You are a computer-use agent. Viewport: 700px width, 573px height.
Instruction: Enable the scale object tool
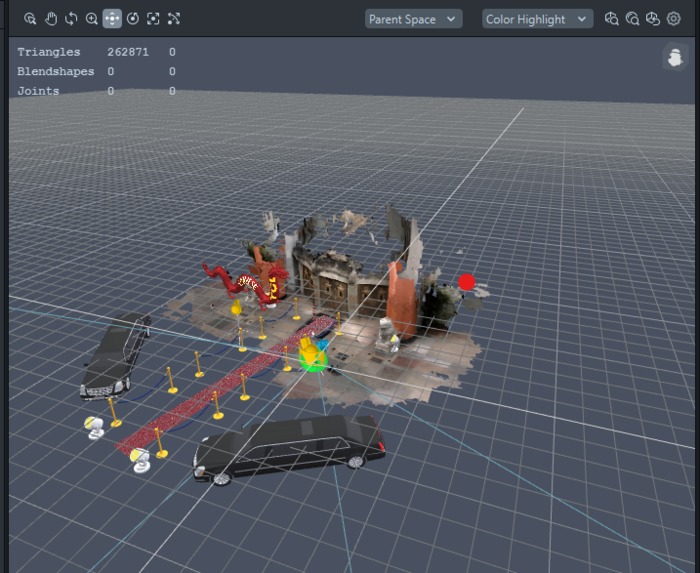pyautogui.click(x=153, y=19)
